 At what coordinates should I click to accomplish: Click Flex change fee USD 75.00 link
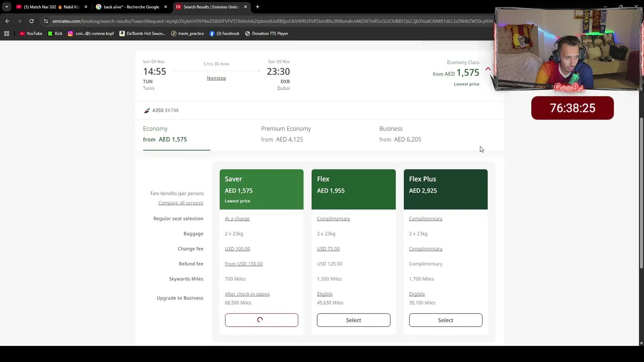(x=328, y=249)
